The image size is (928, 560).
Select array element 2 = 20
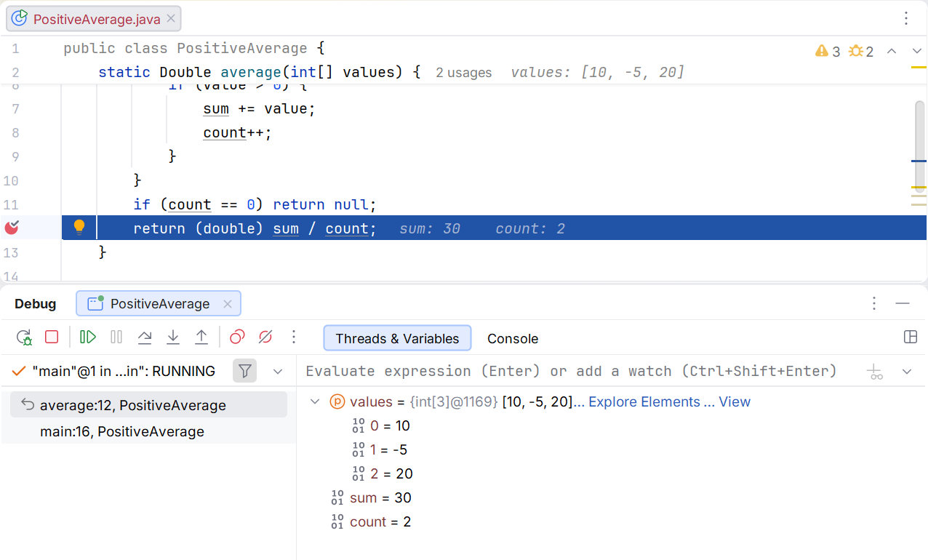(x=383, y=473)
